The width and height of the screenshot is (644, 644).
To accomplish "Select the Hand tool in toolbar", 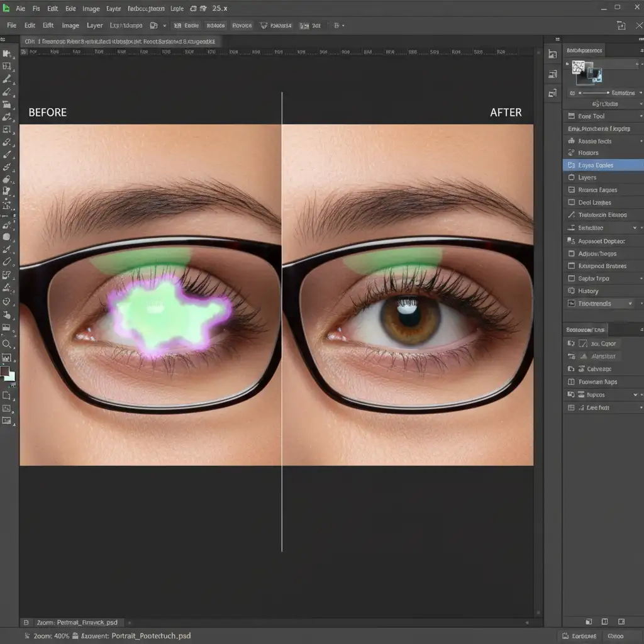I will coord(7,314).
